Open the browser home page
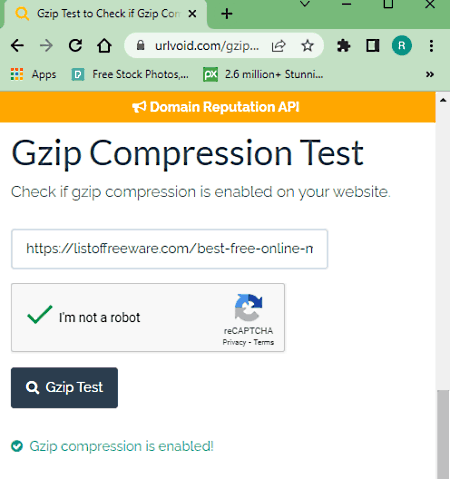450x479 pixels. pyautogui.click(x=104, y=46)
